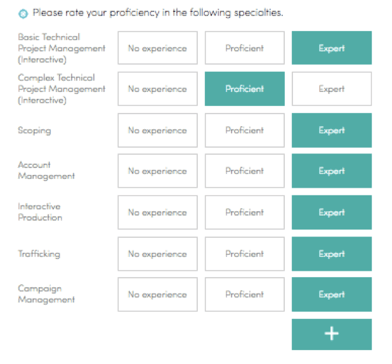This screenshot has height=364, width=392.
Task: Choose Proficient for Basic Technical Project Management
Action: [245, 48]
